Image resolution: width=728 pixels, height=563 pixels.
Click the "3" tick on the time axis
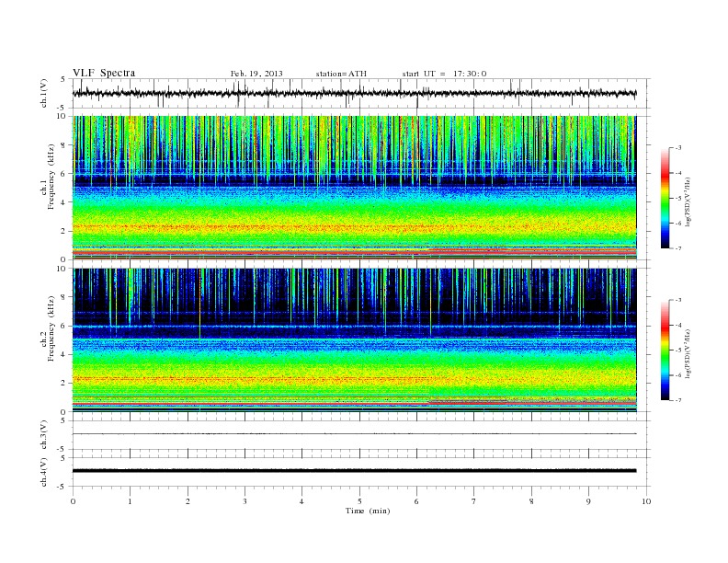(x=245, y=501)
